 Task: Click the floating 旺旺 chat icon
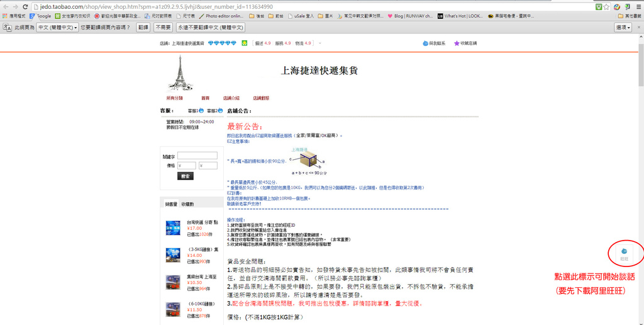(625, 253)
